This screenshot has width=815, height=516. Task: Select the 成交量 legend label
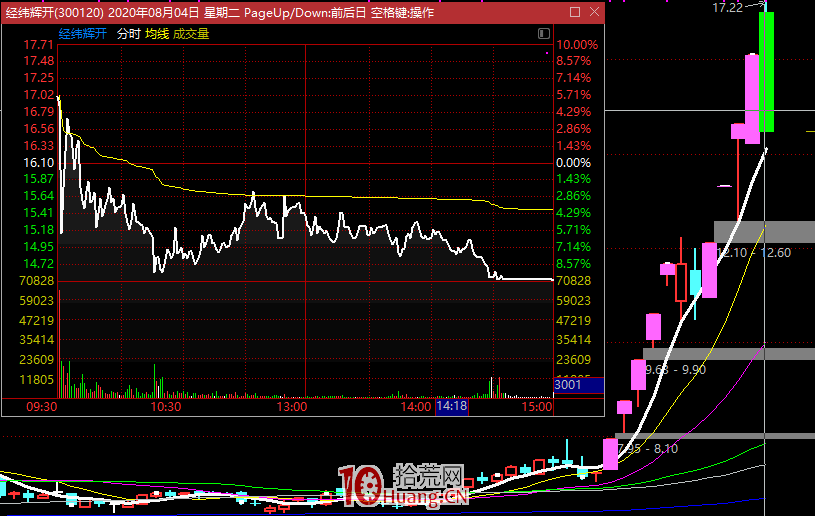[191, 33]
